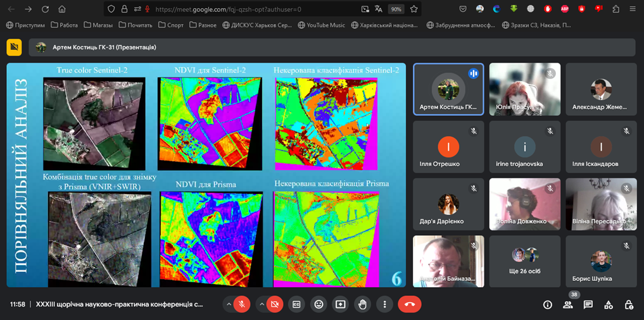Expand microphone audio settings arrow

click(x=229, y=304)
